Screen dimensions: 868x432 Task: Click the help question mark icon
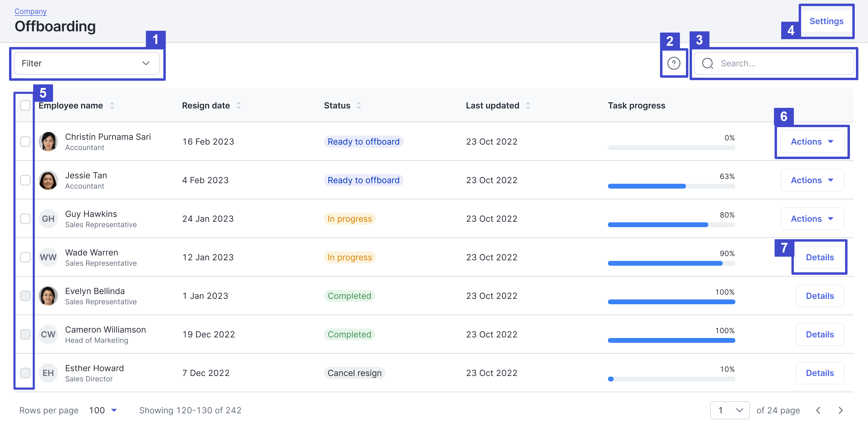pyautogui.click(x=674, y=63)
